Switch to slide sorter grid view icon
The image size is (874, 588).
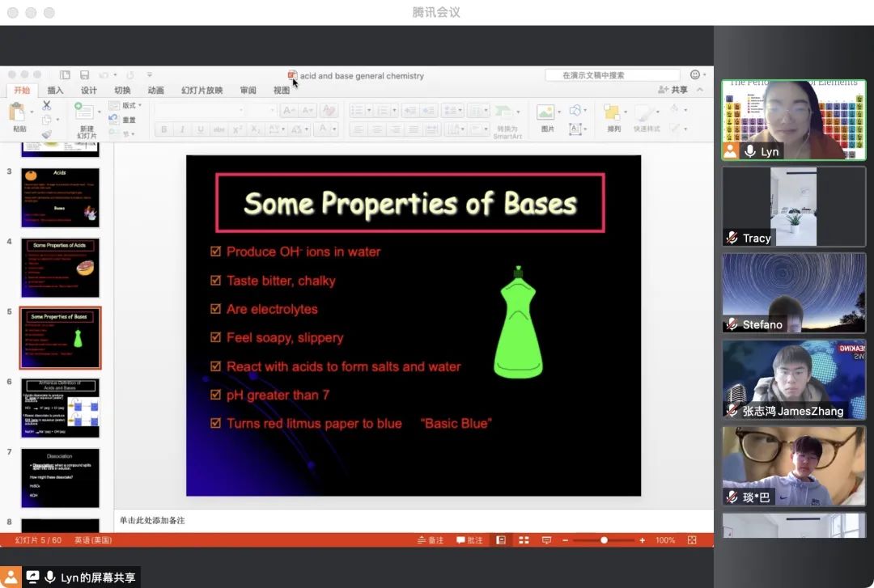click(524, 540)
